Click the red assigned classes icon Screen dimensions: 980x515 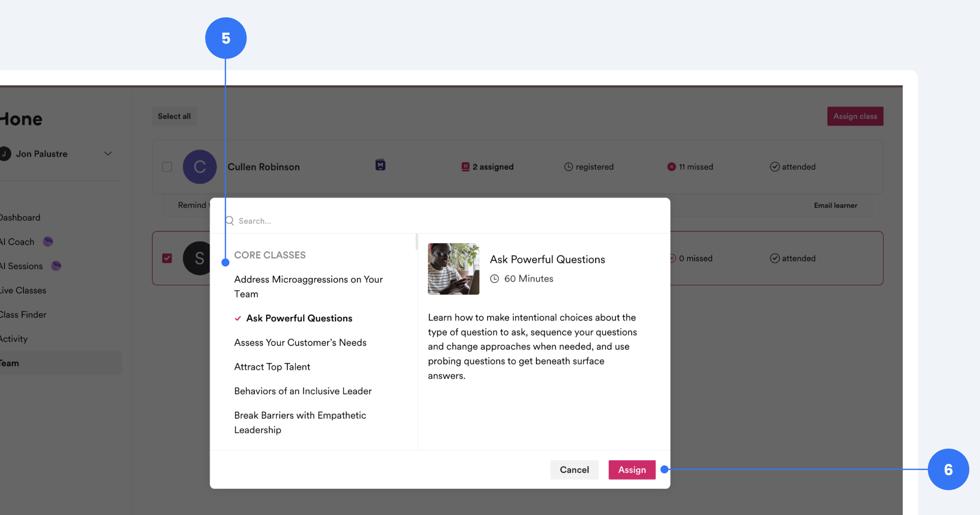point(465,167)
